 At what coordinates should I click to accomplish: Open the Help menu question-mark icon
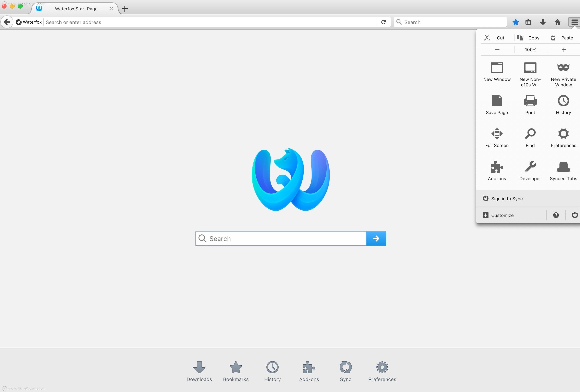[x=556, y=215]
